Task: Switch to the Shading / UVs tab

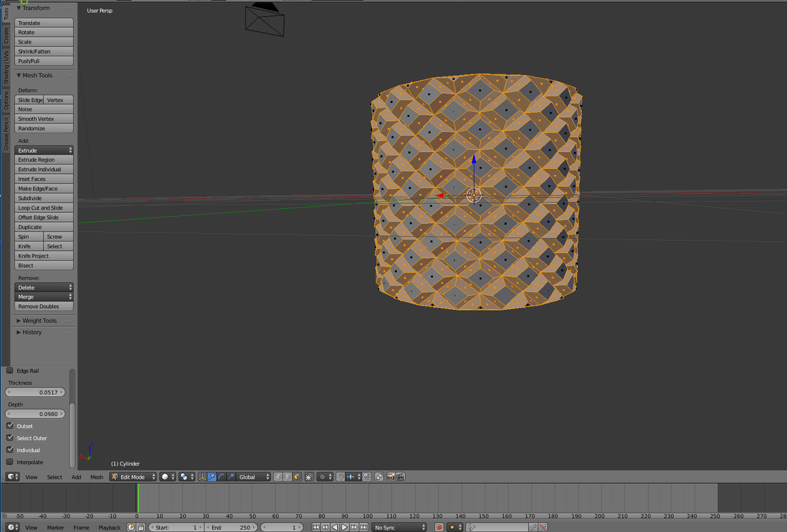Action: tap(6, 67)
